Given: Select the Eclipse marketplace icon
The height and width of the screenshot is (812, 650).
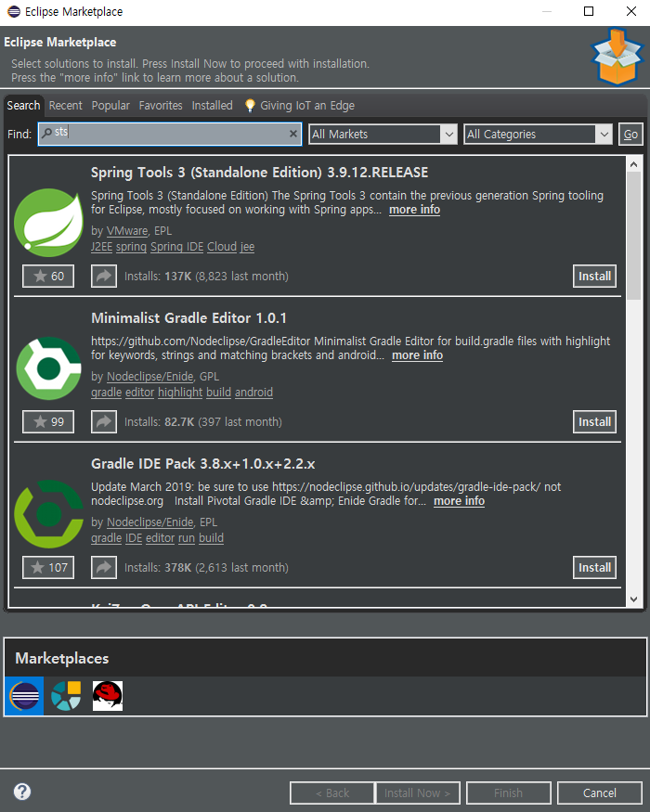Looking at the screenshot, I should coord(24,695).
